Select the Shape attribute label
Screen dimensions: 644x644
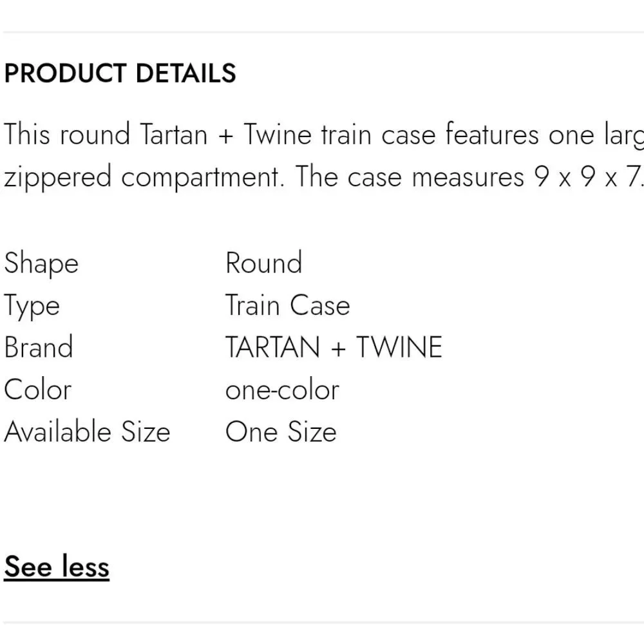coord(41,263)
